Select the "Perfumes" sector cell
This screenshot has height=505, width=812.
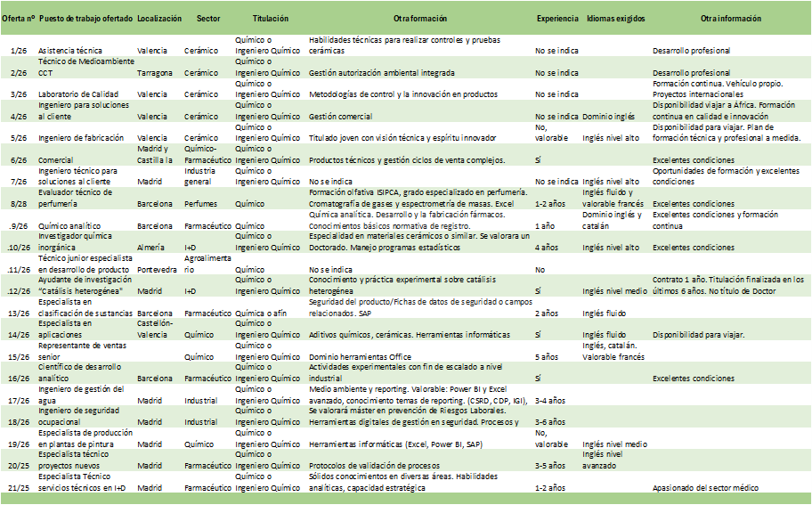pyautogui.click(x=201, y=201)
